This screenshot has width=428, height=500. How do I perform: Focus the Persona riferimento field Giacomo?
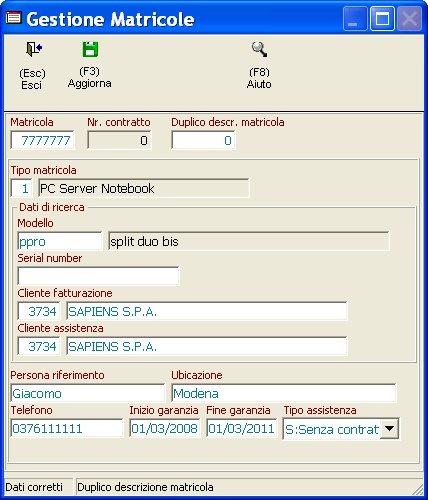click(x=87, y=393)
